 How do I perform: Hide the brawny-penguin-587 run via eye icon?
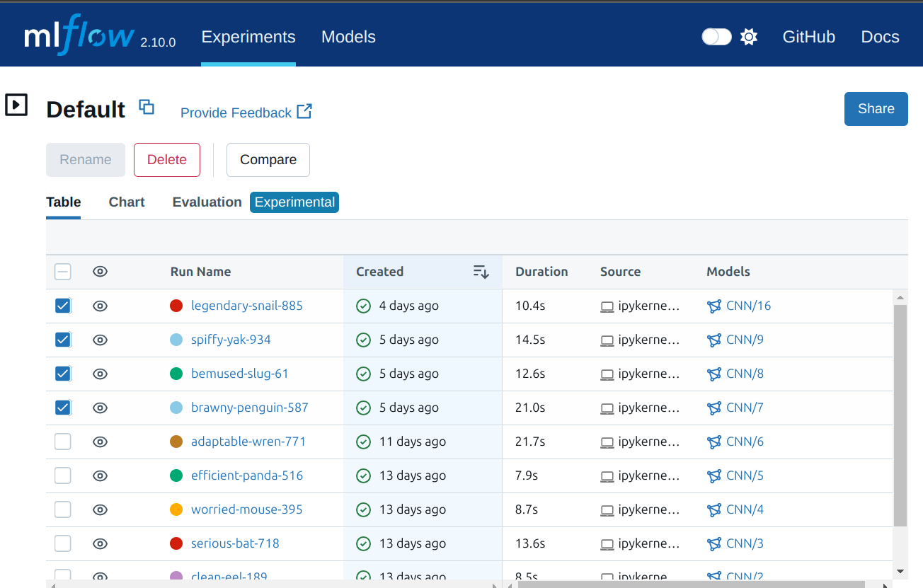click(101, 408)
